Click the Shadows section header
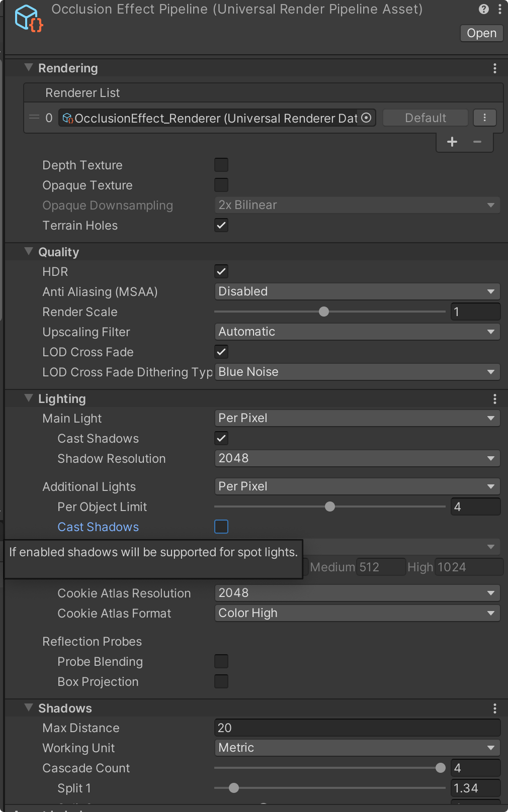This screenshot has width=508, height=812. (x=65, y=708)
